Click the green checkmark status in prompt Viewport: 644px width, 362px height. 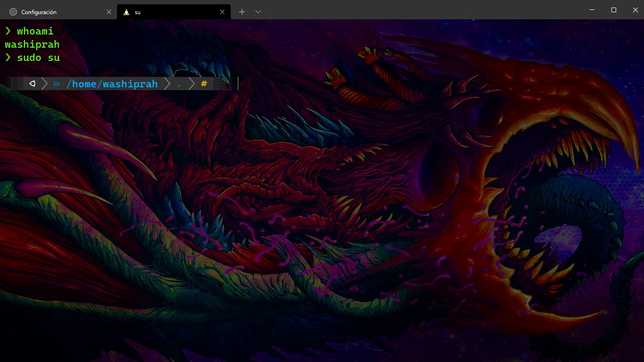179,85
